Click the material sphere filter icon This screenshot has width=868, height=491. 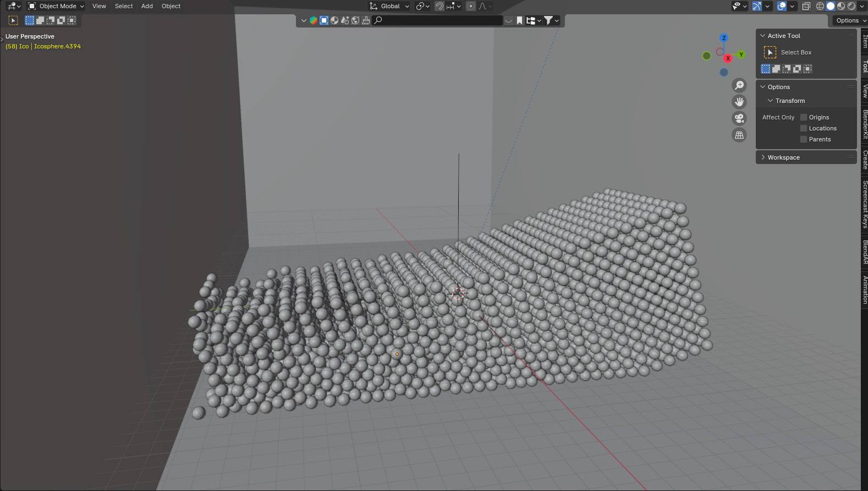tap(334, 20)
